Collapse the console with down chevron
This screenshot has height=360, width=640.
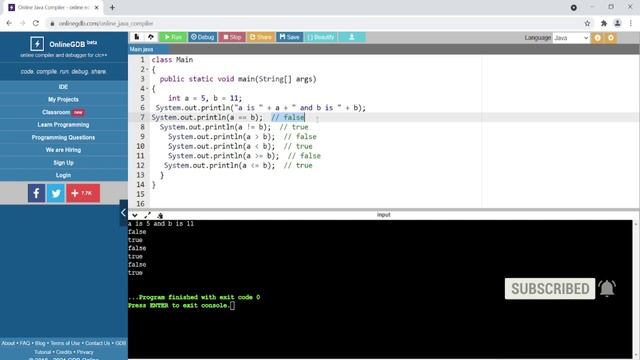click(135, 216)
